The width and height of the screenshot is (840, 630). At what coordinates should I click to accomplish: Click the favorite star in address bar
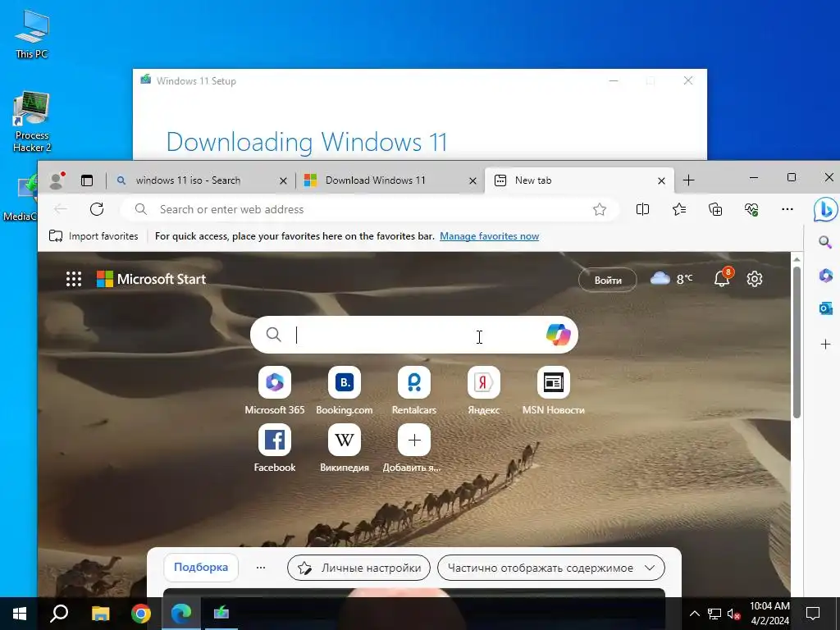click(x=600, y=209)
